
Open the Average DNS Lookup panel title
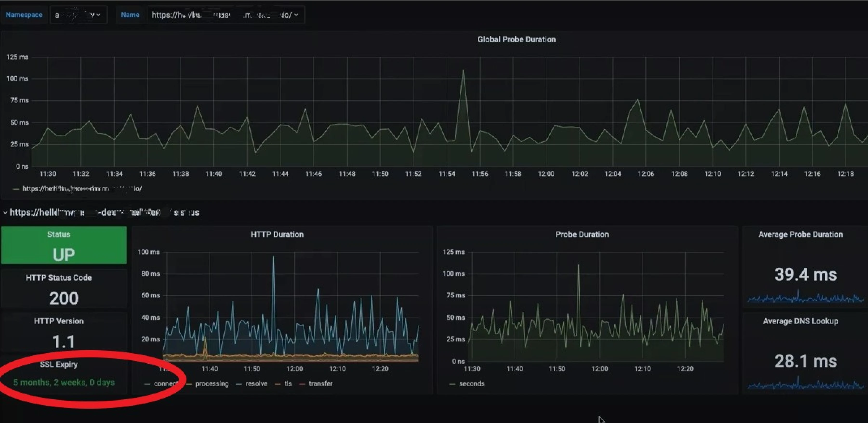pos(800,321)
